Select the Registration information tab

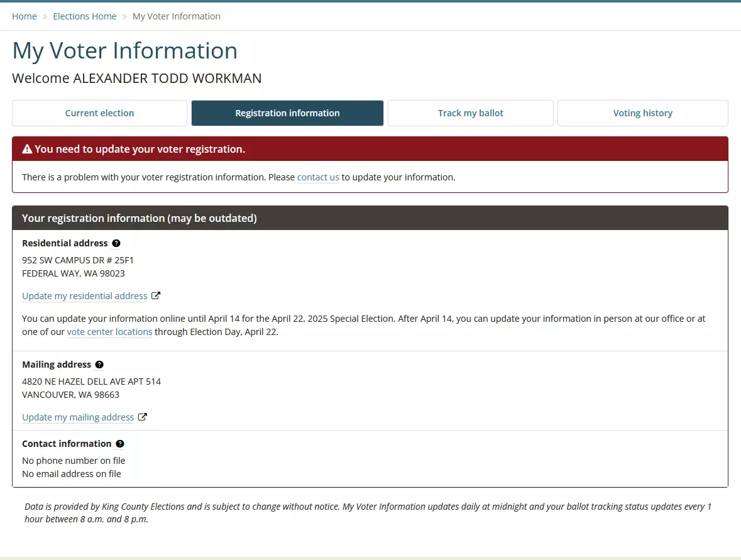coord(287,113)
